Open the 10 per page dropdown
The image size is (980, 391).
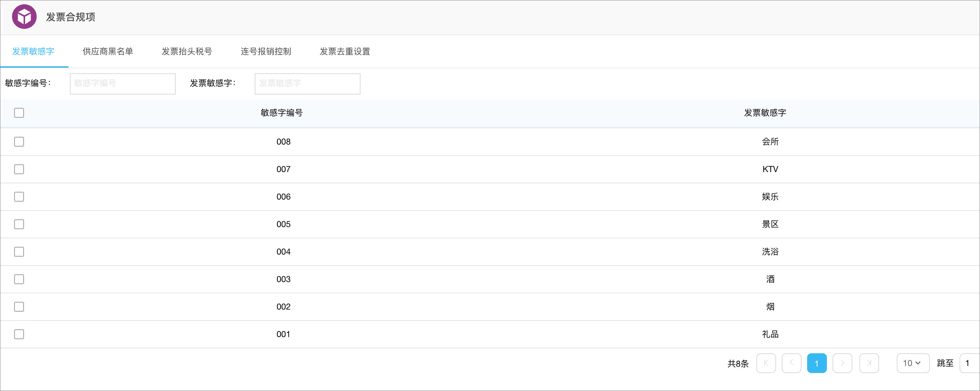(912, 363)
